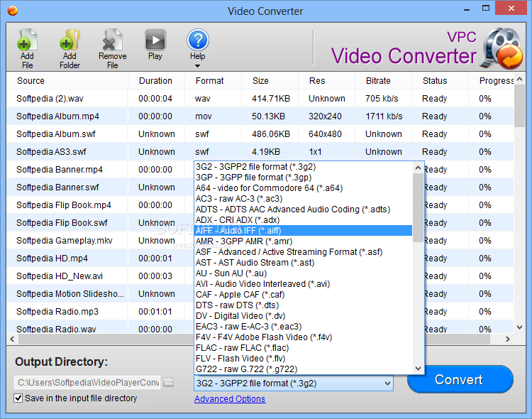Open the Help toolbar icon

click(x=197, y=45)
